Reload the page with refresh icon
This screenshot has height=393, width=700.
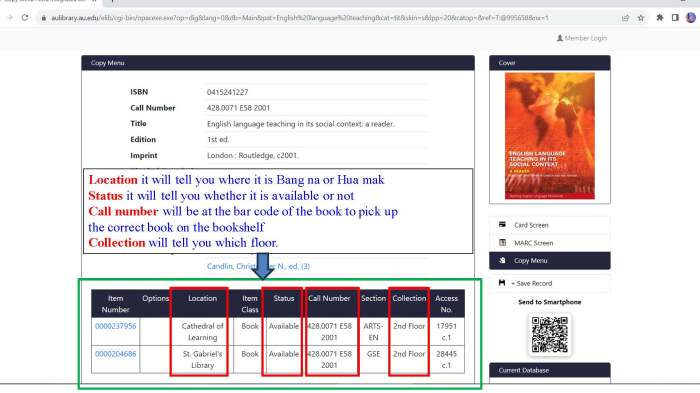25,17
